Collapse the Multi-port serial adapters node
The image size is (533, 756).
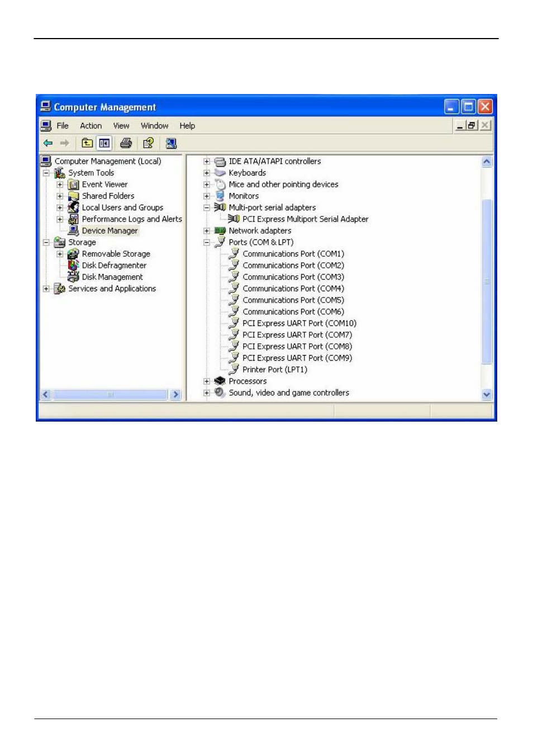coord(207,207)
